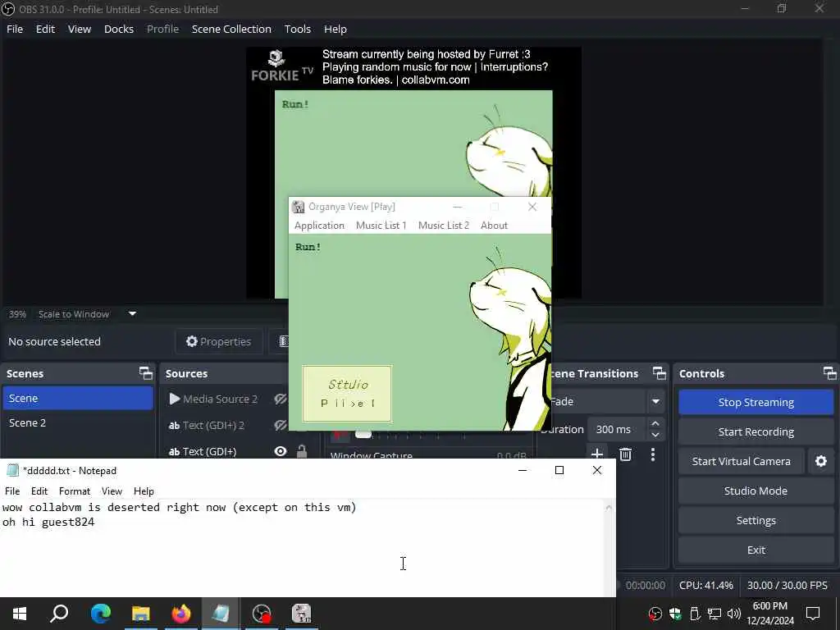This screenshot has height=630, width=840.
Task: Open Windows Start menu
Action: click(20, 614)
